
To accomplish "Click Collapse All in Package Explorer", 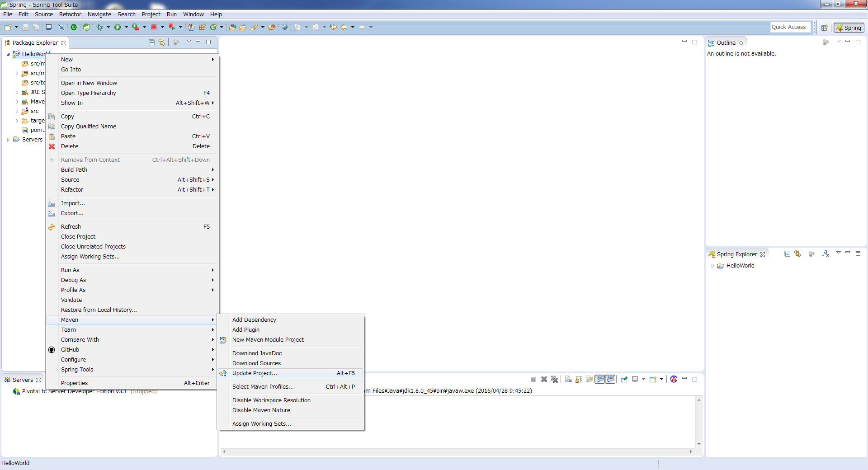I will point(151,42).
